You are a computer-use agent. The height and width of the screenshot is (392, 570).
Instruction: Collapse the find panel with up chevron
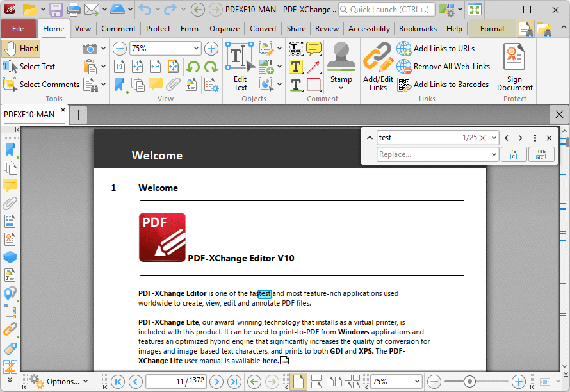[370, 138]
